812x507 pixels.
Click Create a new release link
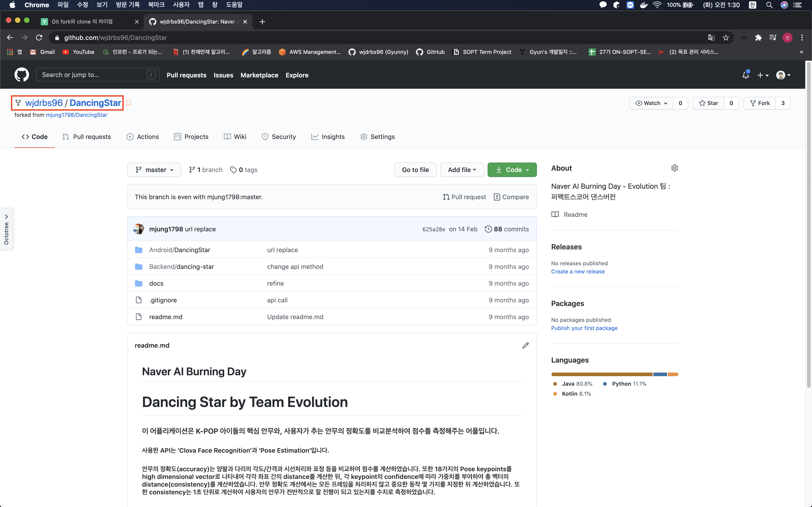pos(578,272)
